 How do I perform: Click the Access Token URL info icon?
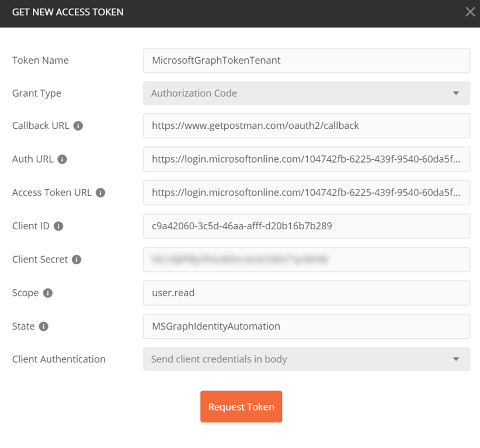pyautogui.click(x=100, y=192)
